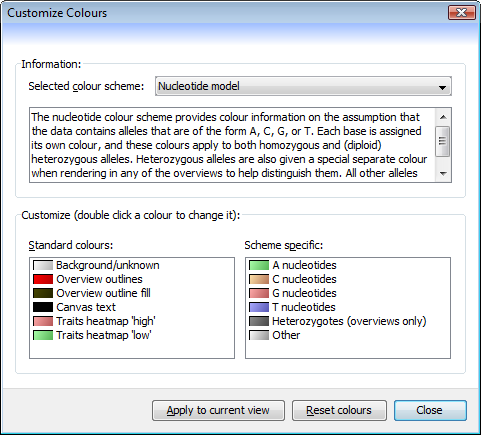Viewport: 481px width, 435px height.
Task: Click the 'T nucleotides' label
Action: pos(304,307)
